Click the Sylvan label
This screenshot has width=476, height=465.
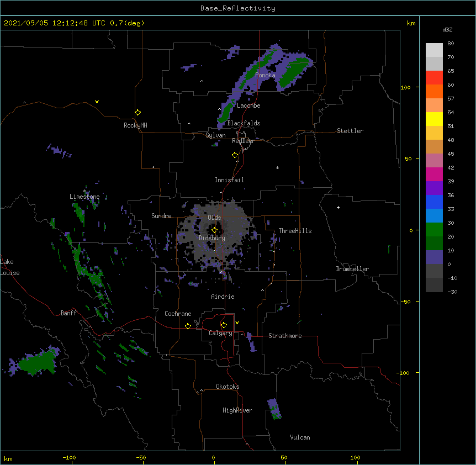[x=215, y=135]
